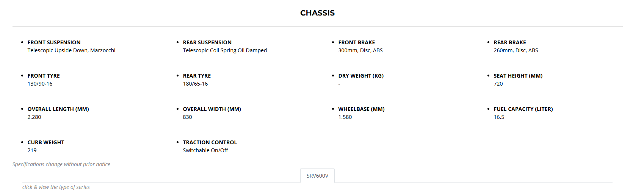Select the FRONT TYRE label
Screen dimensions: 644x195
pos(44,76)
